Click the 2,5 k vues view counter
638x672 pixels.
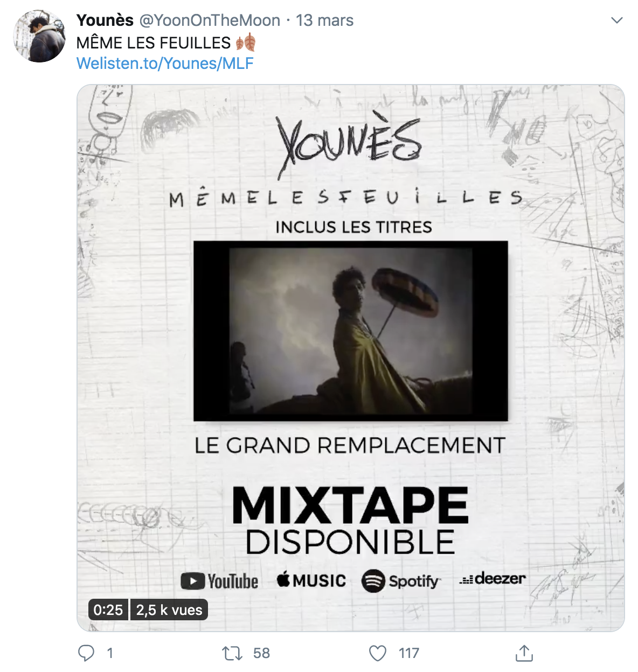[169, 610]
